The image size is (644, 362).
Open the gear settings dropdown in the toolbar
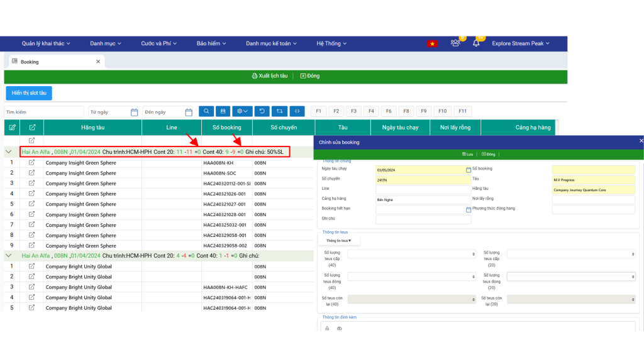coord(242,111)
